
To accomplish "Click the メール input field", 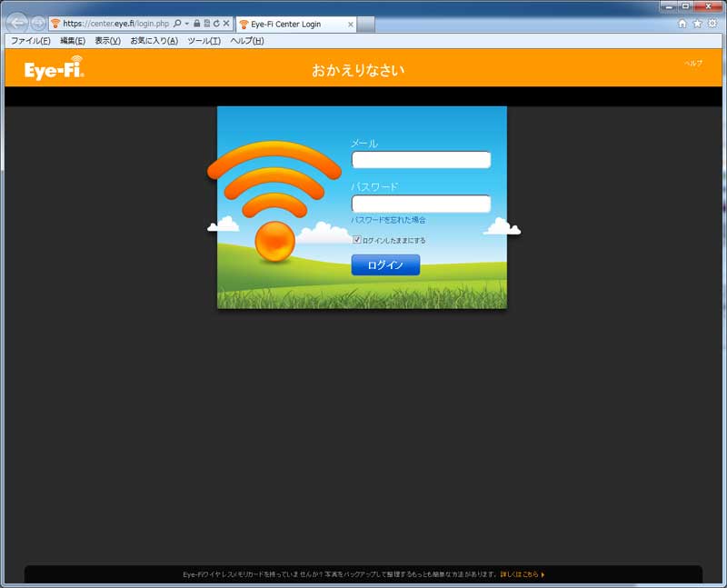I will coord(421,160).
